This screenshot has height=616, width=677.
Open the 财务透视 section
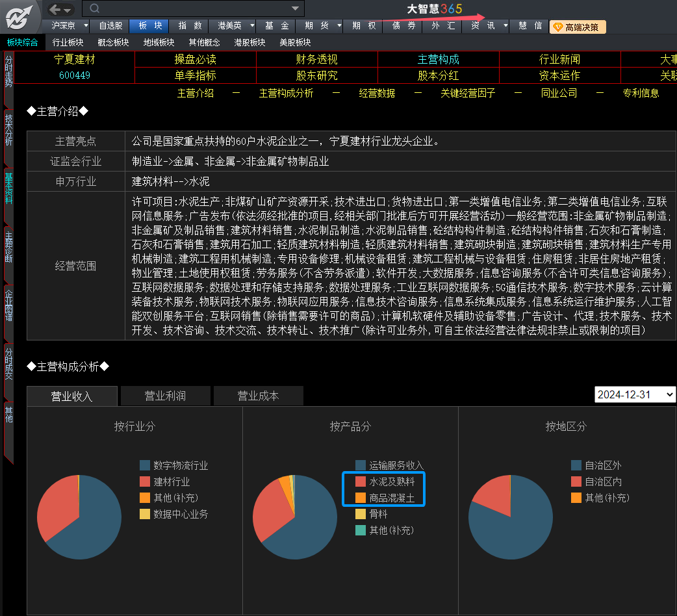(x=316, y=59)
